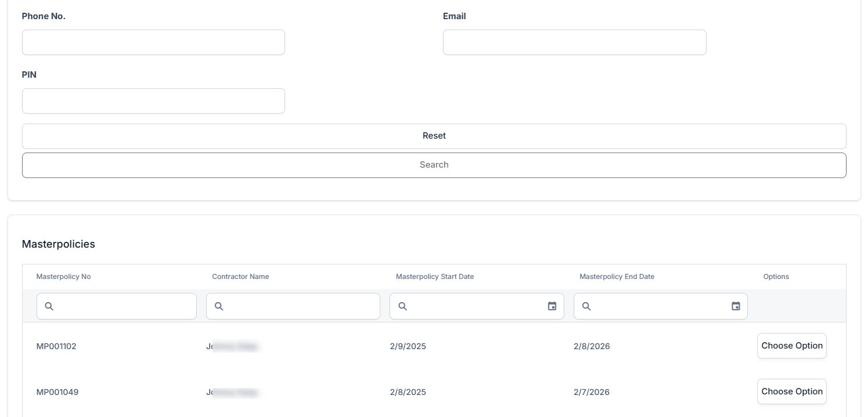The image size is (868, 417).
Task: Open the calendar picker for Masterpolicy Start Date
Action: (552, 306)
